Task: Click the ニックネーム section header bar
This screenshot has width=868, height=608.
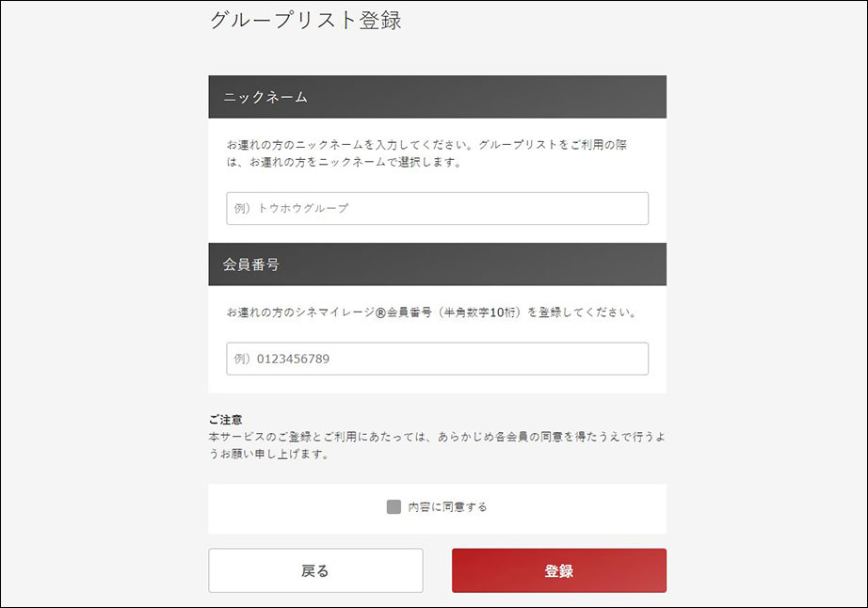Action: click(438, 97)
